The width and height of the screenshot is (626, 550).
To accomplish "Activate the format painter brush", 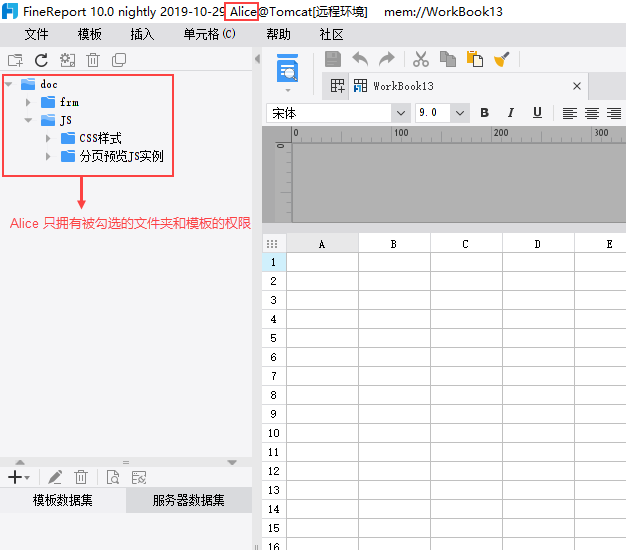I will [502, 59].
